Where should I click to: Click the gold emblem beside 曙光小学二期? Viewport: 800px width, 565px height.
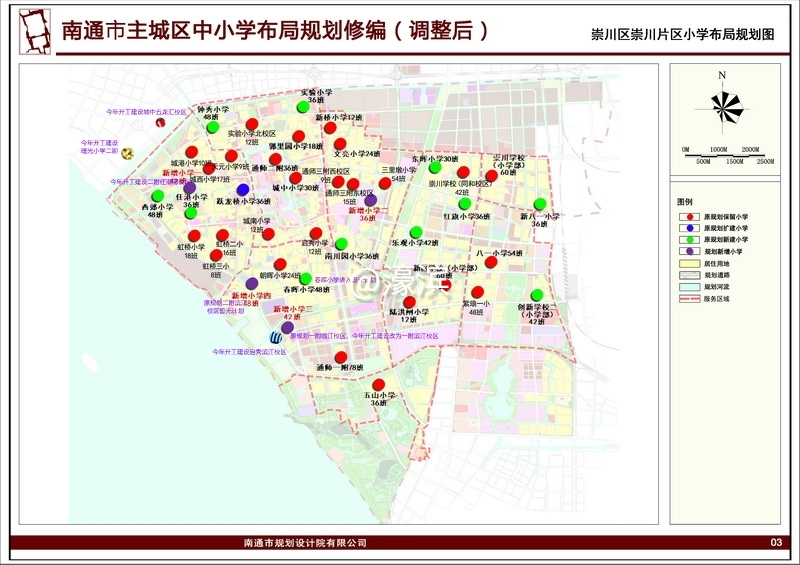pyautogui.click(x=128, y=153)
